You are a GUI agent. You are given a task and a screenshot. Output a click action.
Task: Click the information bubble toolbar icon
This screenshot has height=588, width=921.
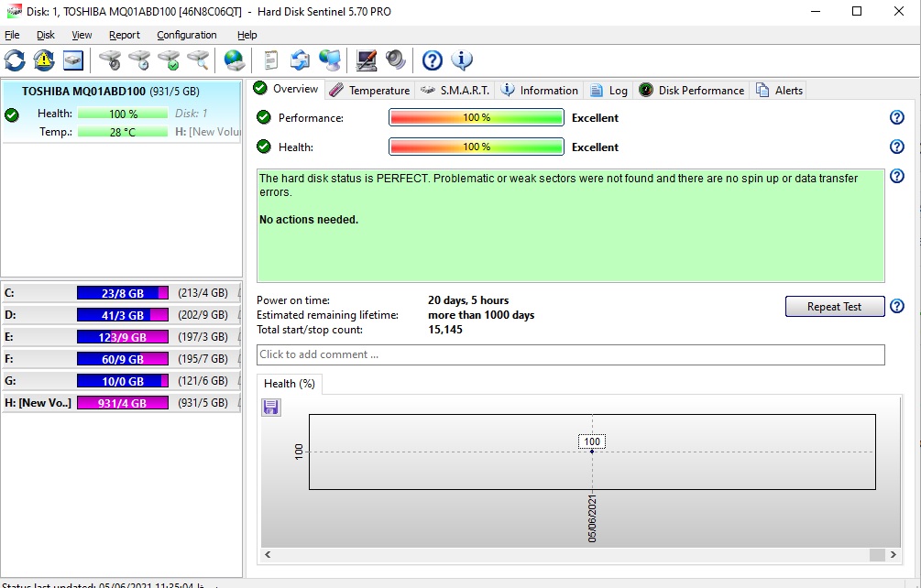click(x=462, y=60)
